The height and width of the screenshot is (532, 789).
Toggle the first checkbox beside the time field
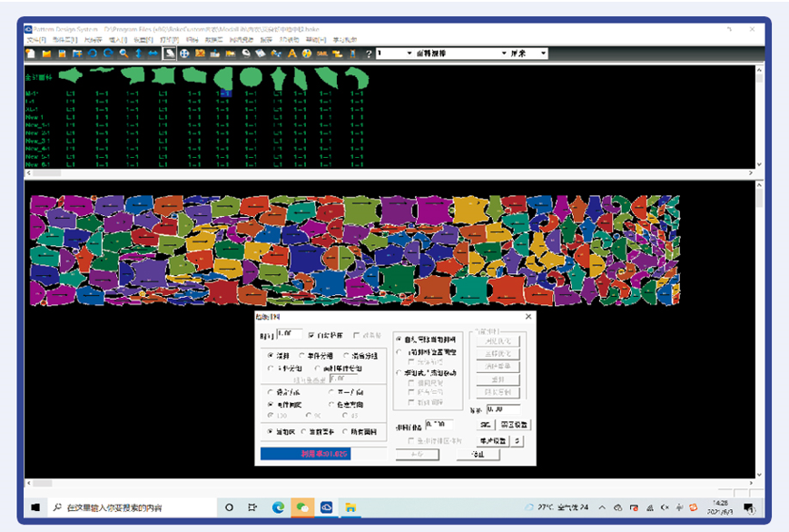311,335
